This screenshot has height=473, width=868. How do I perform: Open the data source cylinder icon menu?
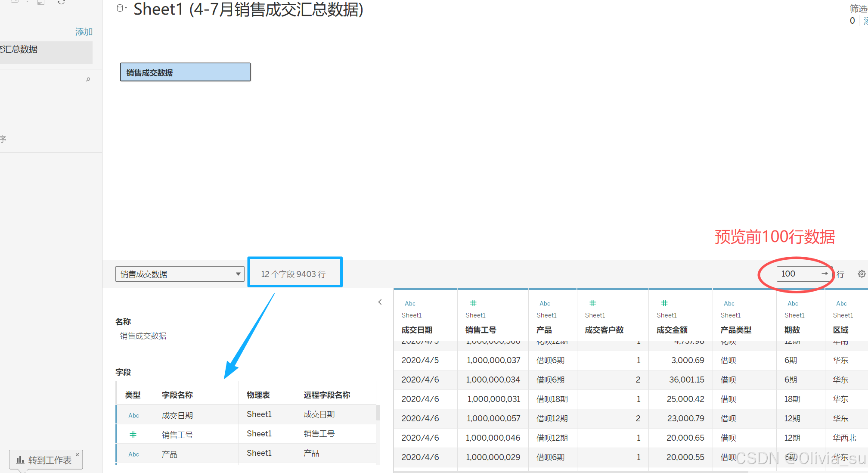point(120,8)
